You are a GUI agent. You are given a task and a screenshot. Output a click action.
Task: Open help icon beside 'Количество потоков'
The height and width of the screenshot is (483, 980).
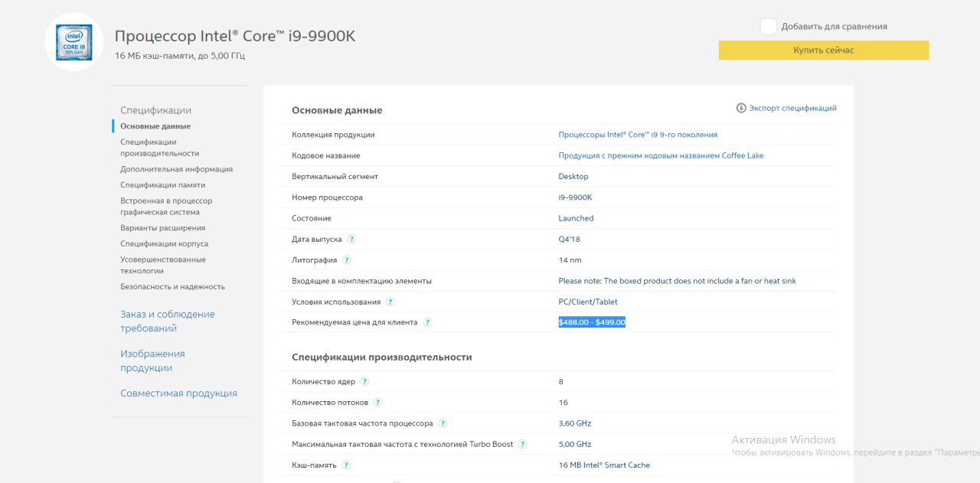[x=378, y=403]
